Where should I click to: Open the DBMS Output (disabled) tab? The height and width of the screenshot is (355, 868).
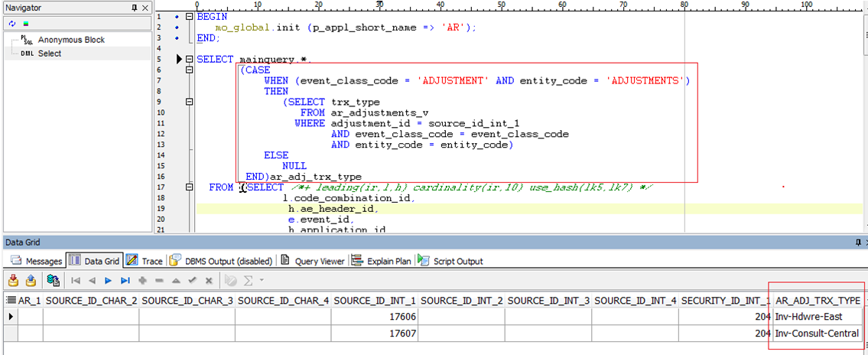click(x=222, y=261)
